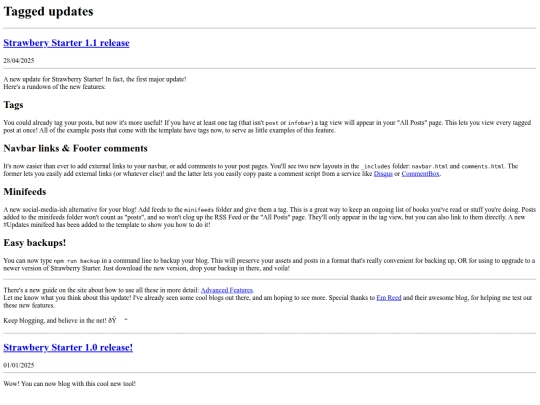Open the Advanced Features guide link
540x405 pixels.
[227, 290]
